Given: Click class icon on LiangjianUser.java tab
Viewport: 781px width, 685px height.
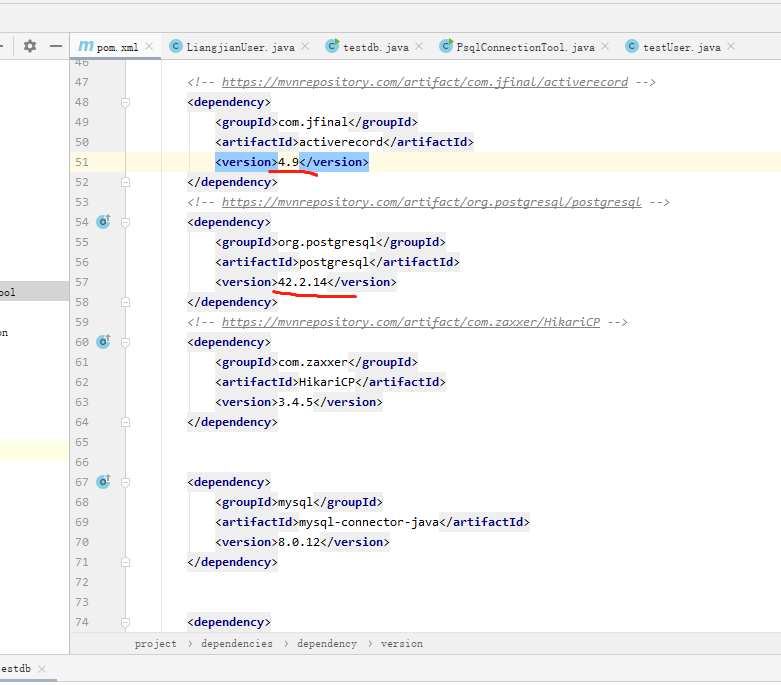Looking at the screenshot, I should coord(175,46).
